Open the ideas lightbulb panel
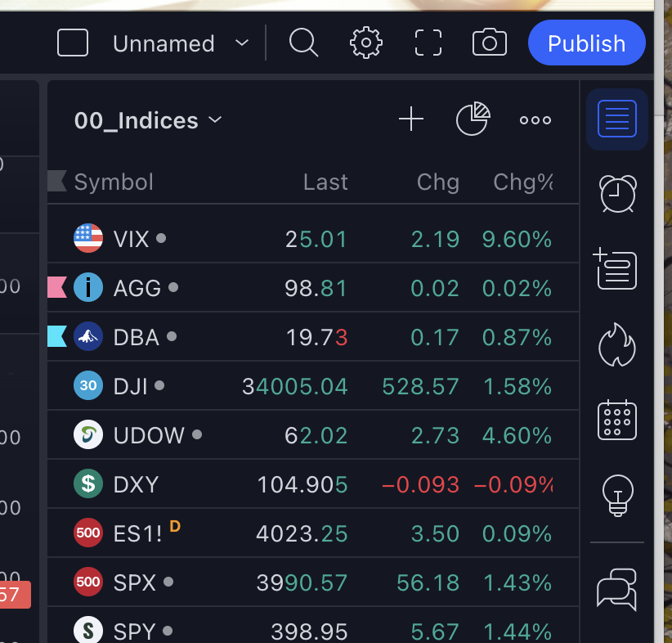Screen dimensions: 672x643 pos(617,495)
